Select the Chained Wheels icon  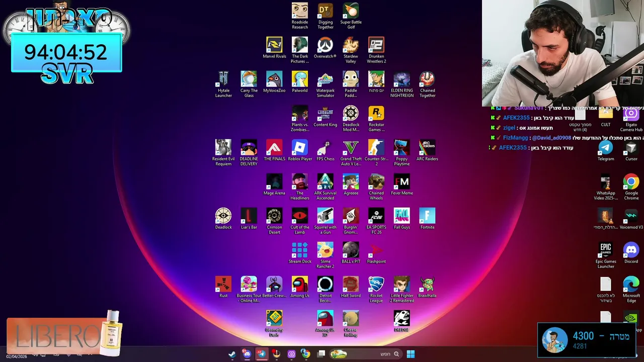[376, 187]
